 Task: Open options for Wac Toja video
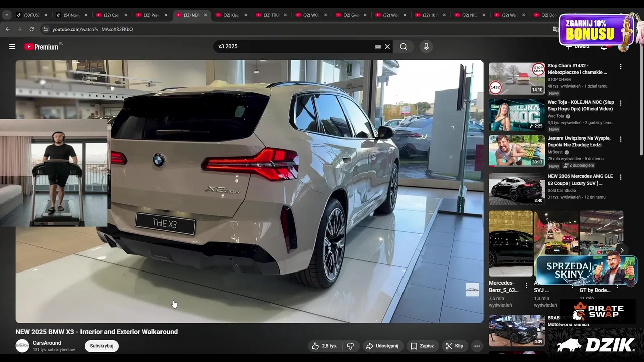pyautogui.click(x=620, y=103)
